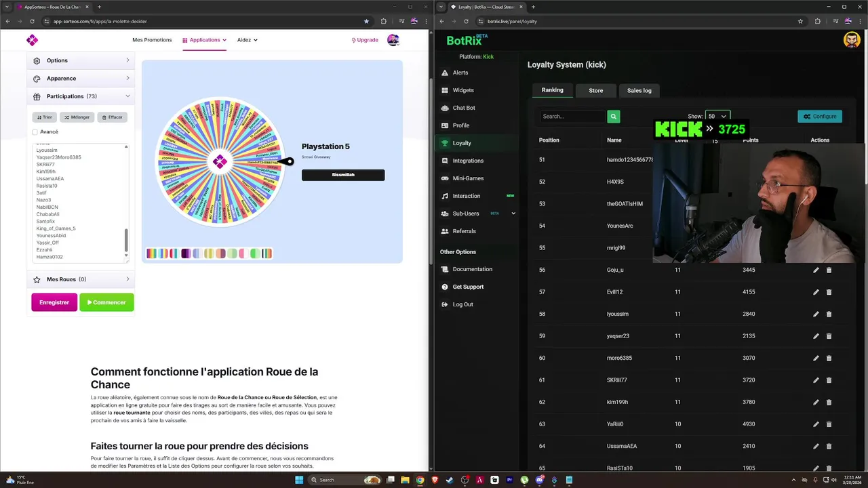Expand the Options section
Screen dimensions: 868x488
pos(81,60)
